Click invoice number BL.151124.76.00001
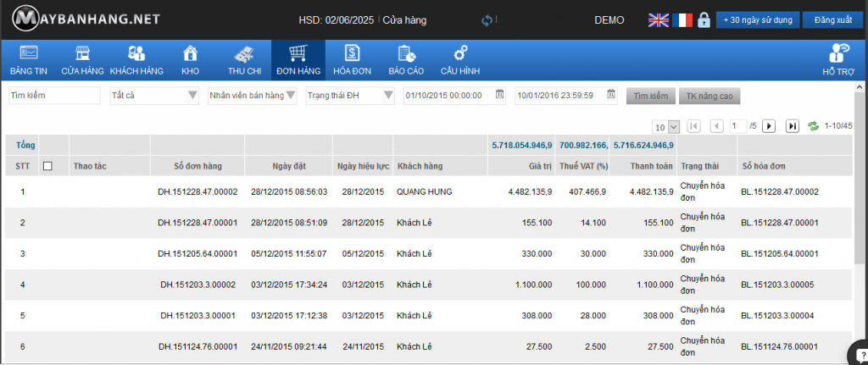This screenshot has height=365, width=868. [780, 346]
